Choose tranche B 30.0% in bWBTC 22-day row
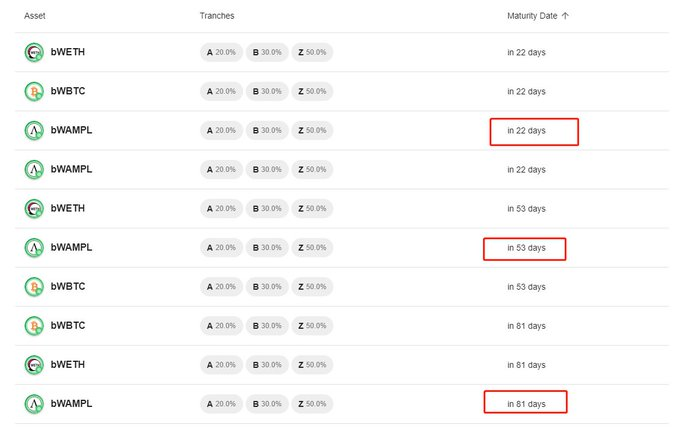Screen dimensions: 680x434 267,91
